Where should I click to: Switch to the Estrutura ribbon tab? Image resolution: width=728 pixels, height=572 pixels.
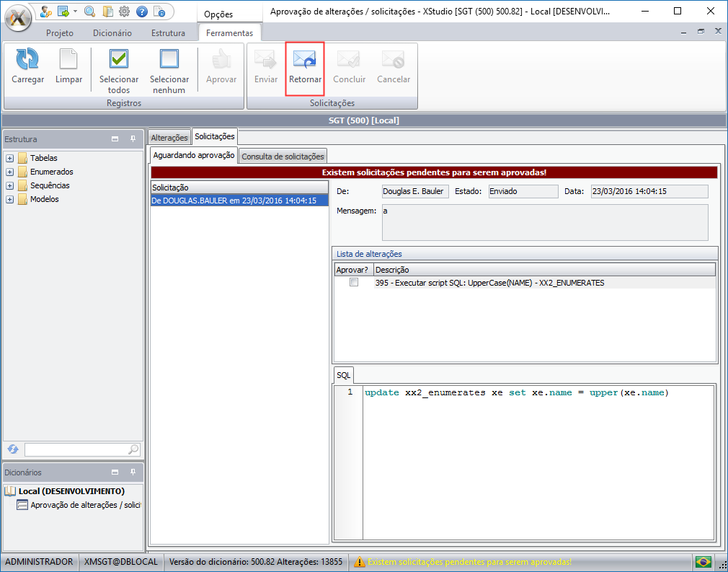pyautogui.click(x=168, y=33)
